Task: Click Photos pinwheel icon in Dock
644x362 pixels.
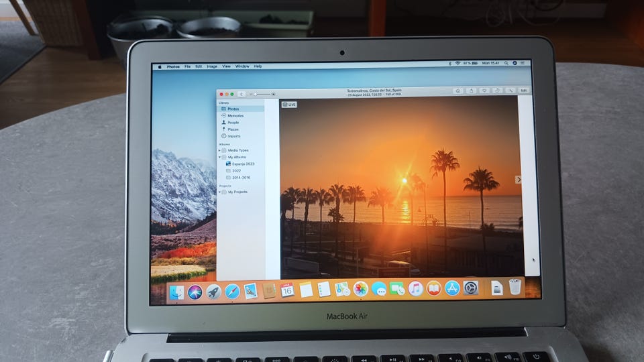Action: tap(361, 289)
